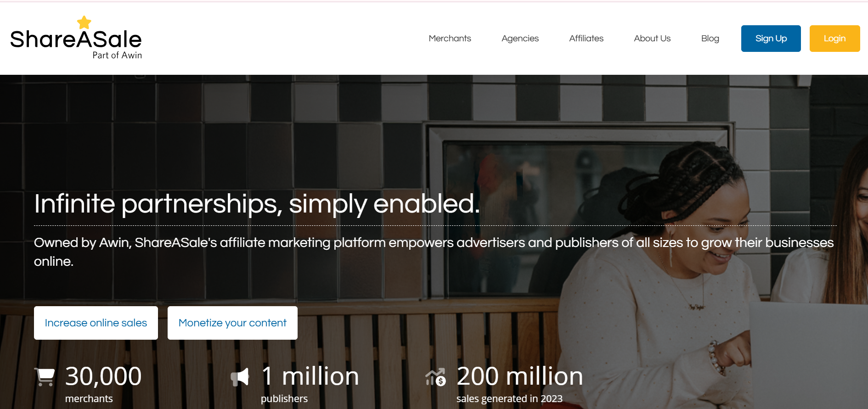868x409 pixels.
Task: Click the 1 million publishers statistic
Action: (310, 384)
